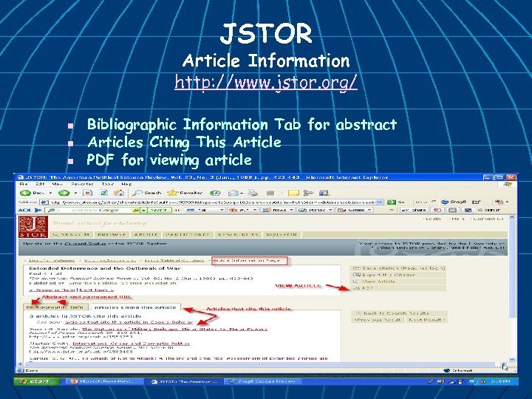Image resolution: width=532 pixels, height=399 pixels.
Task: Open the Help menu
Action: (x=126, y=184)
